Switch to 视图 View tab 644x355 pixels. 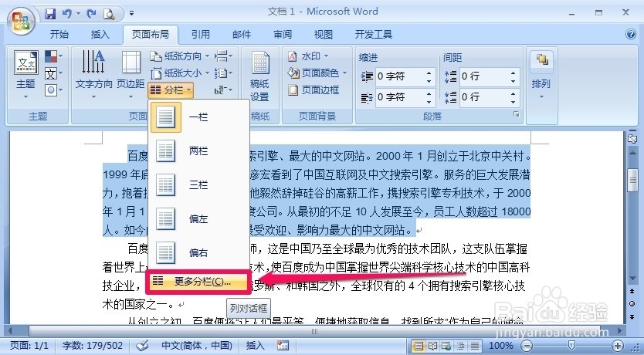coord(324,35)
